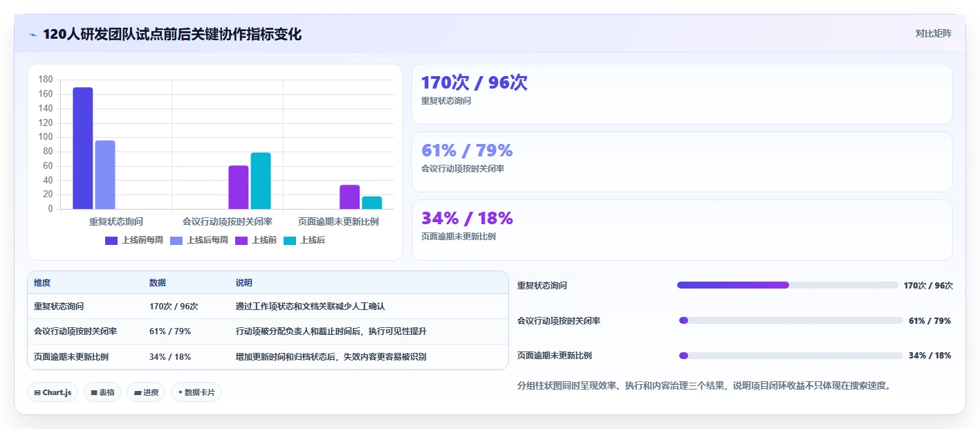The image size is (980, 429).
Task: Click the teal 18 bar in chart
Action: pyautogui.click(x=372, y=203)
